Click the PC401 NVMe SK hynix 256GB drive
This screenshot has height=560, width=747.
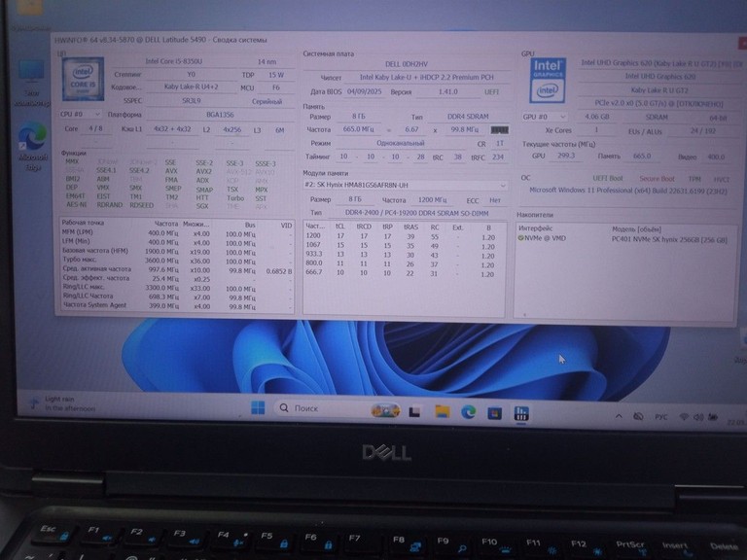(x=669, y=239)
